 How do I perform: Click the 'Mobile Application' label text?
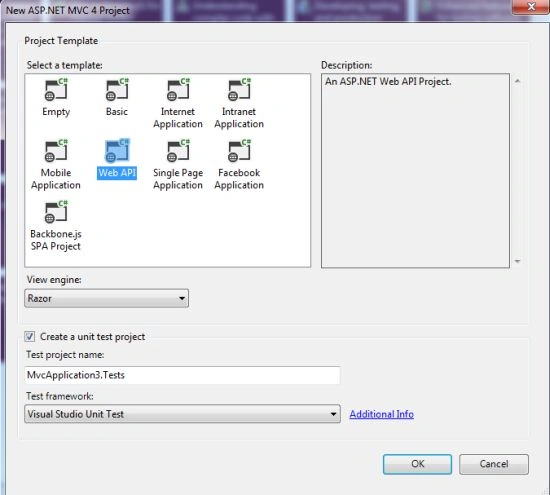pyautogui.click(x=56, y=179)
